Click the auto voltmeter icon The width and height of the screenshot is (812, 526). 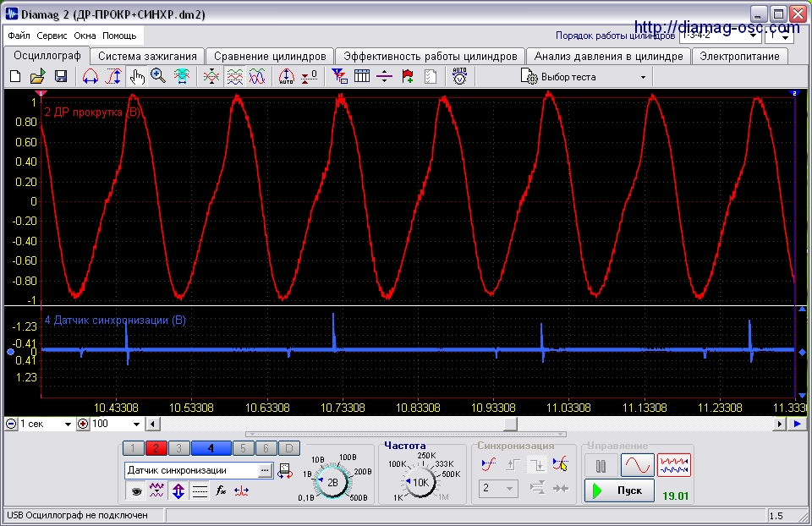pos(459,77)
